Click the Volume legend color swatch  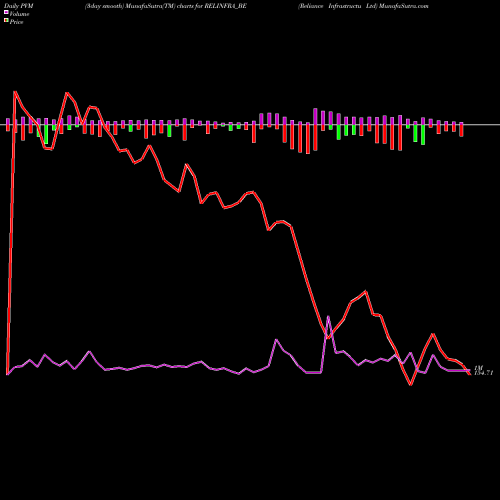(6, 12)
